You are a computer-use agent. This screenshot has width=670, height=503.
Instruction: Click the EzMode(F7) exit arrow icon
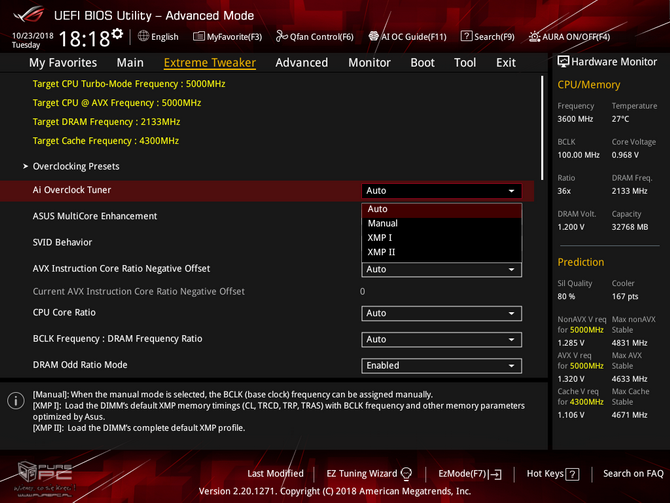[x=496, y=474]
